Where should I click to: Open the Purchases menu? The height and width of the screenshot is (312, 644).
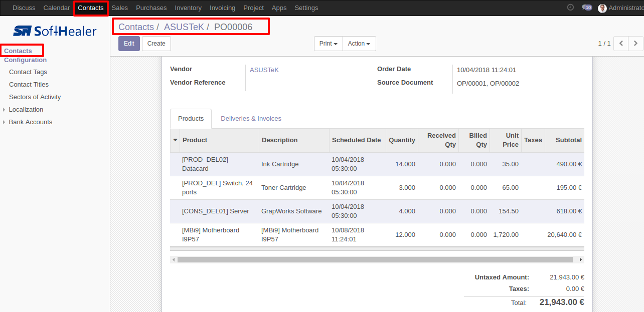[x=151, y=8]
